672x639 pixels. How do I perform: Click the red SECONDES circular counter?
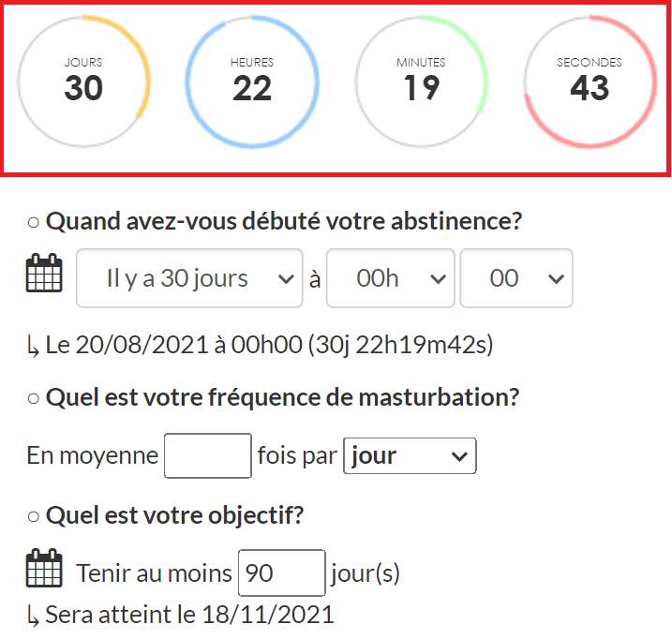point(590,82)
